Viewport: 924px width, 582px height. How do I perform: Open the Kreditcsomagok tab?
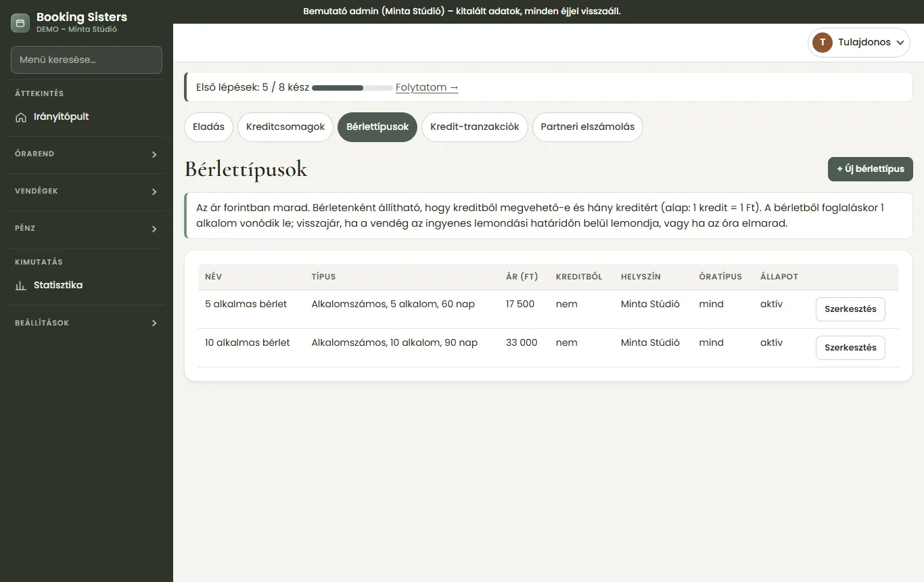(x=285, y=127)
